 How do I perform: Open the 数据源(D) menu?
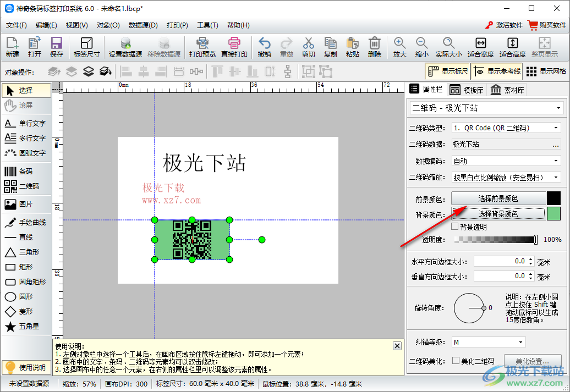143,25
